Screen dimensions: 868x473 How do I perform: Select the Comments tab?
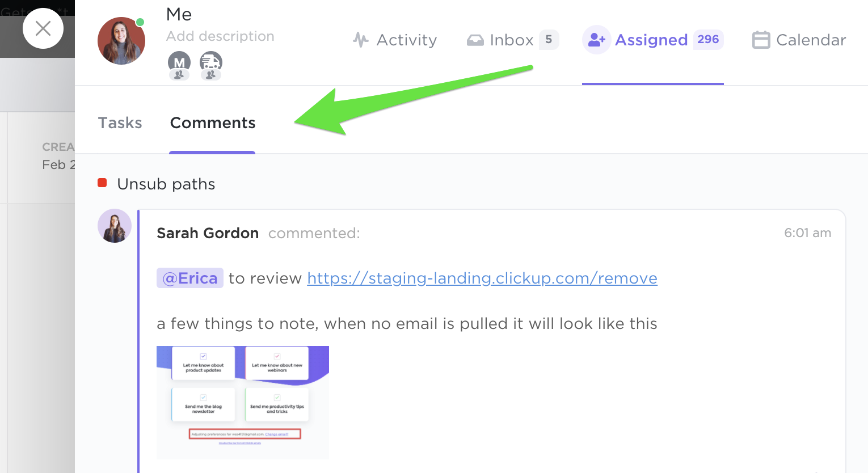(213, 123)
